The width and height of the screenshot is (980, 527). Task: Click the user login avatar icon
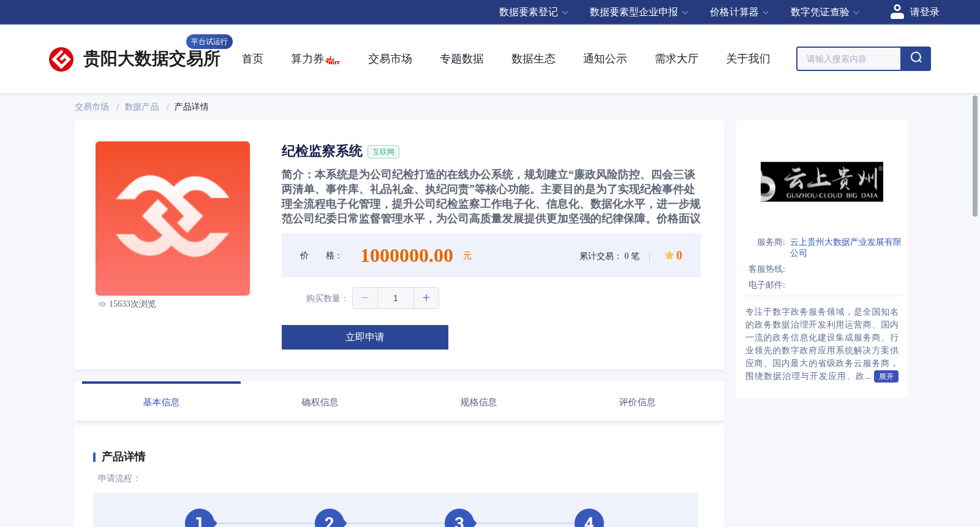tap(897, 12)
